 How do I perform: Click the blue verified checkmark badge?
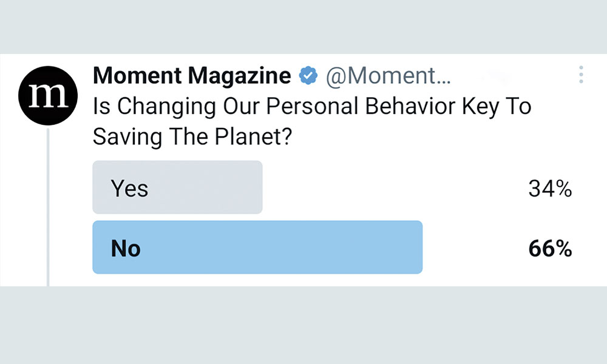click(x=308, y=75)
